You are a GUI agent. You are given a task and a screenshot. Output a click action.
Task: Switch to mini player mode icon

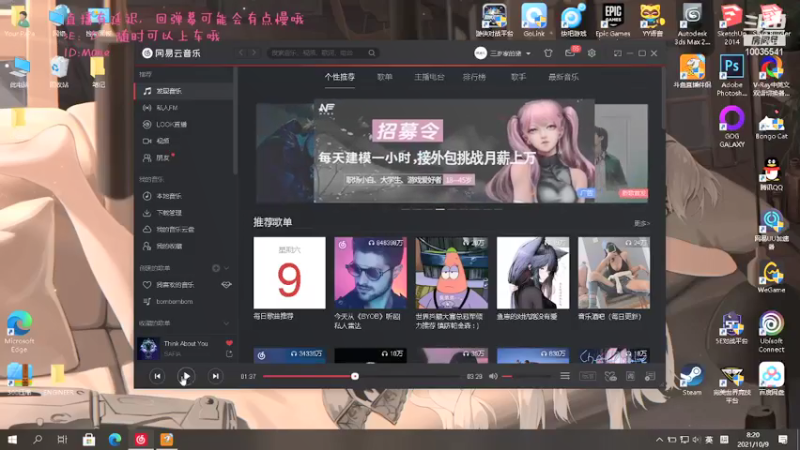[617, 53]
